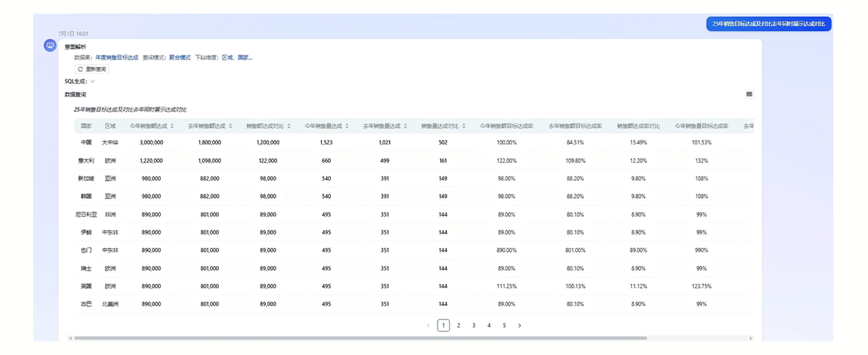Sort by 去年销售量达成 column
Screen dimensions: 868x355
[405, 126]
